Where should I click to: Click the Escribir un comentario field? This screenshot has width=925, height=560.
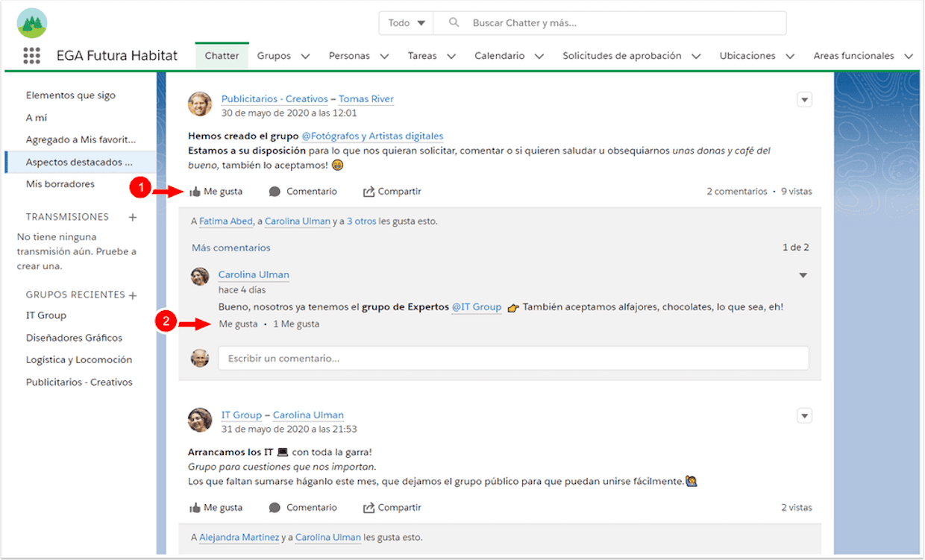point(513,359)
